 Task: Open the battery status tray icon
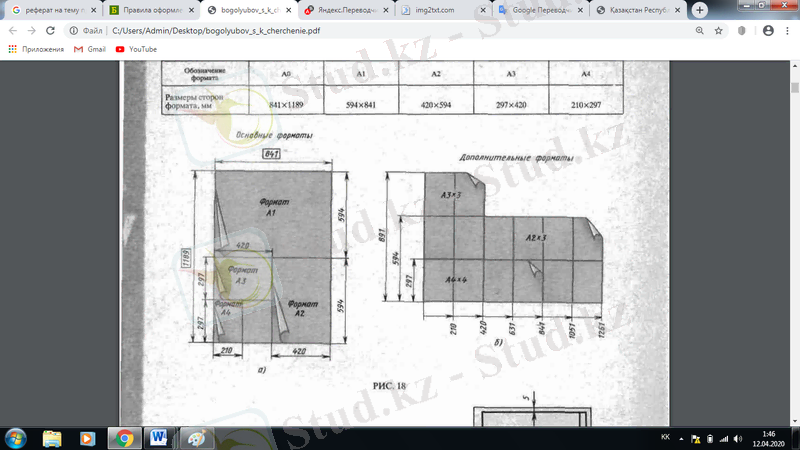pos(710,439)
